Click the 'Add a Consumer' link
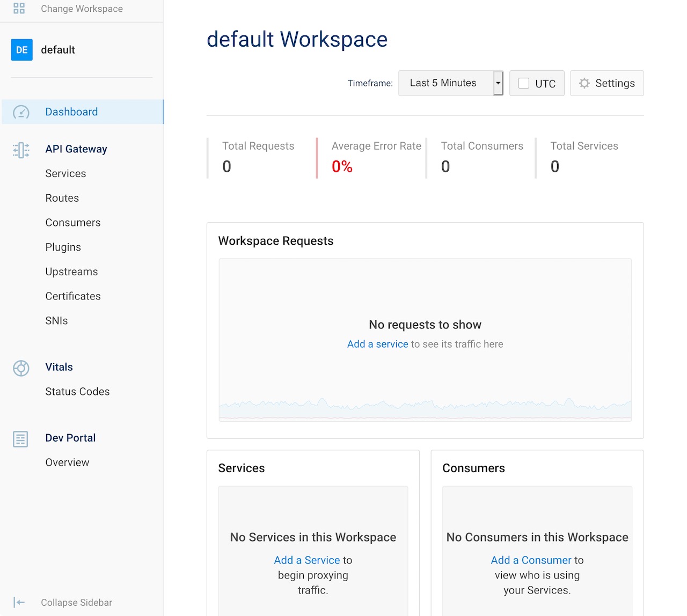Image resolution: width=687 pixels, height=616 pixels. tap(531, 560)
